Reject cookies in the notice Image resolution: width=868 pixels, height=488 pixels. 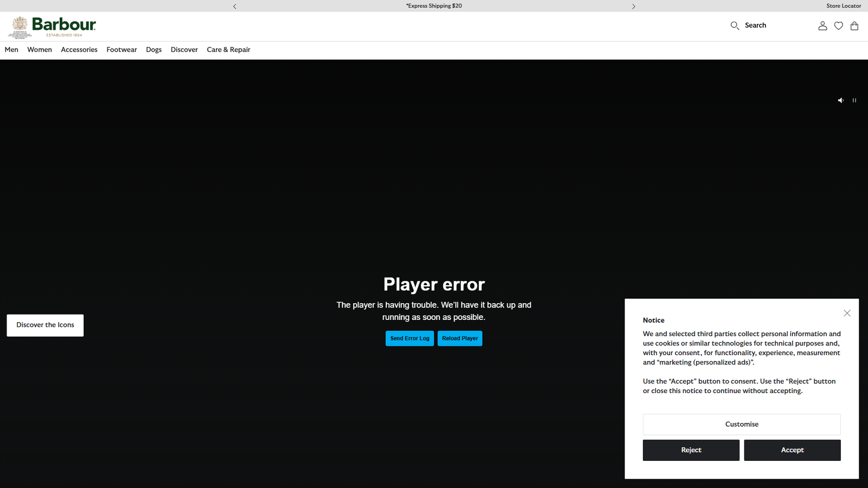point(691,450)
